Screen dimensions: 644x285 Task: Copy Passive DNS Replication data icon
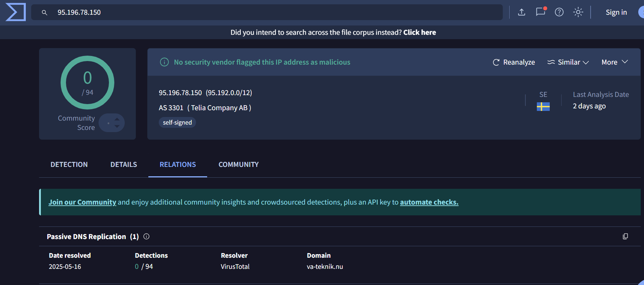pyautogui.click(x=625, y=236)
